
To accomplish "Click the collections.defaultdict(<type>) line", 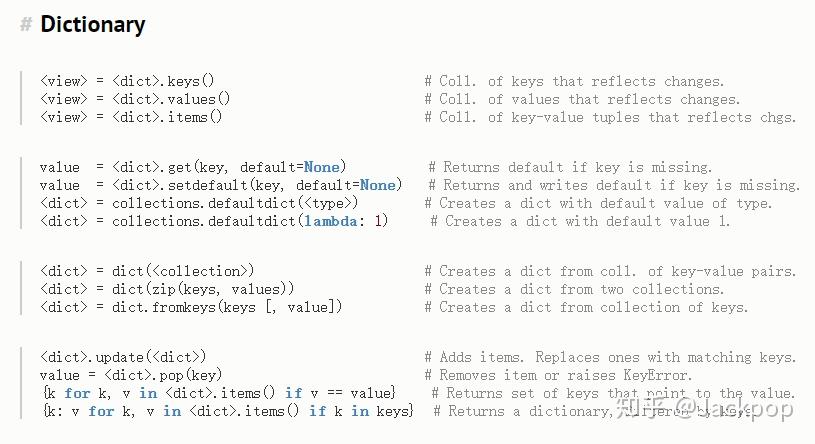I will pos(199,203).
